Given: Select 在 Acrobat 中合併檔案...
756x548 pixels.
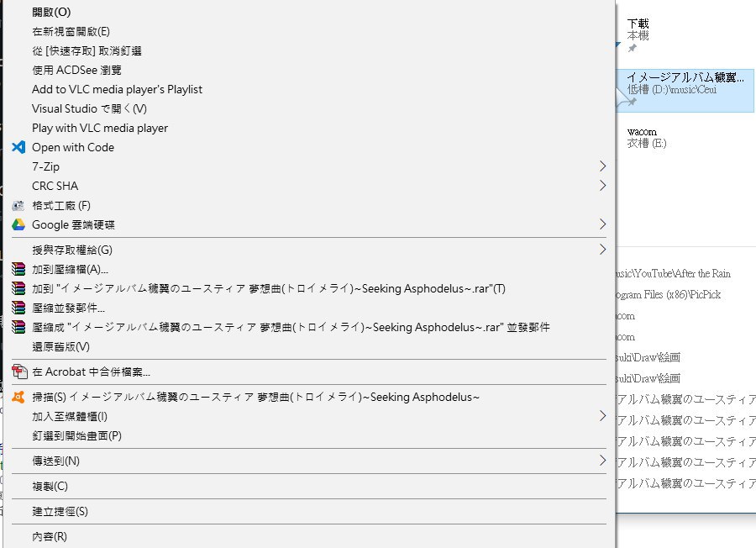Looking at the screenshot, I should click(308, 372).
